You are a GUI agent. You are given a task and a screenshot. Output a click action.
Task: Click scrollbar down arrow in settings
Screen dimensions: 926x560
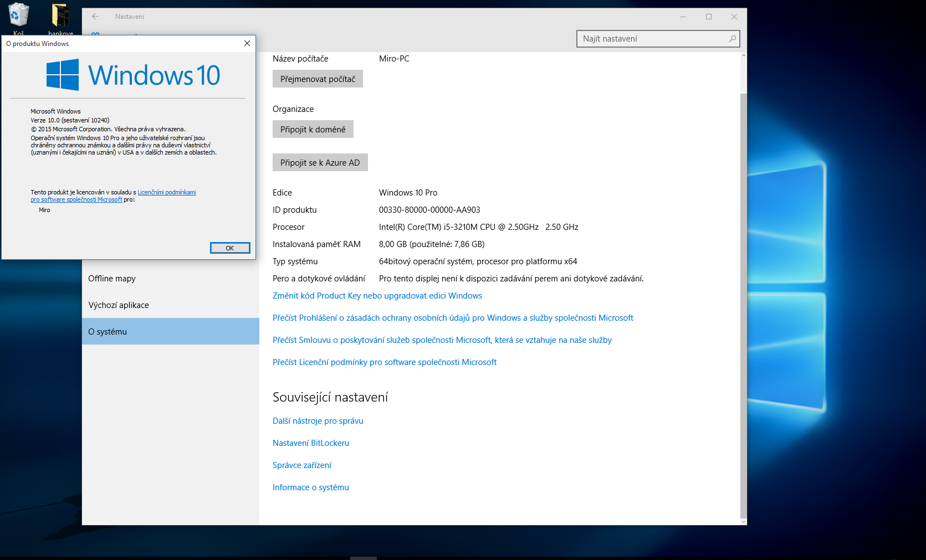point(744,521)
